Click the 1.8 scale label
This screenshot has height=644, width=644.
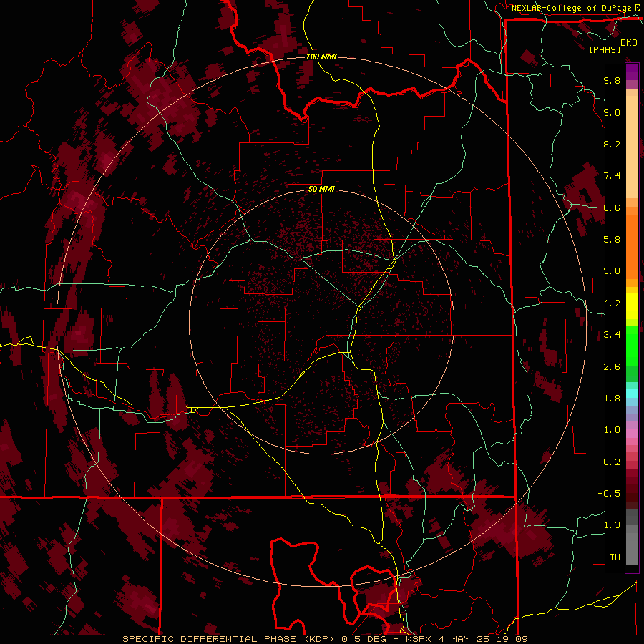pos(612,399)
